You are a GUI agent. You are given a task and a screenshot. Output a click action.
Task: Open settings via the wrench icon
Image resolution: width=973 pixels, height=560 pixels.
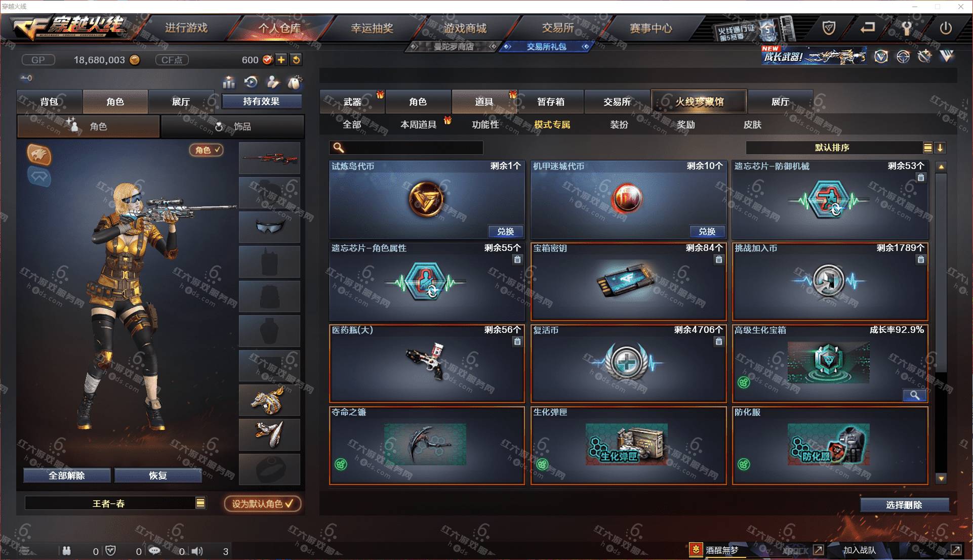pyautogui.click(x=907, y=28)
